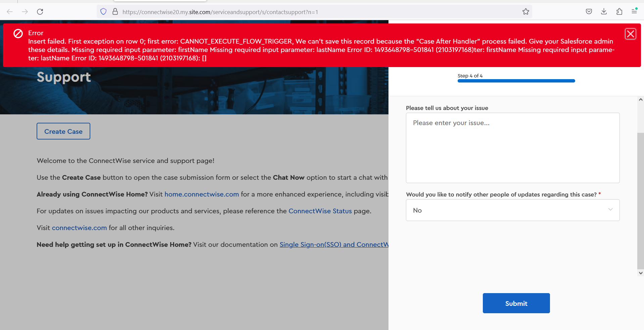Click the 'Step 4 of 4' label
This screenshot has height=330, width=644.
[470, 76]
